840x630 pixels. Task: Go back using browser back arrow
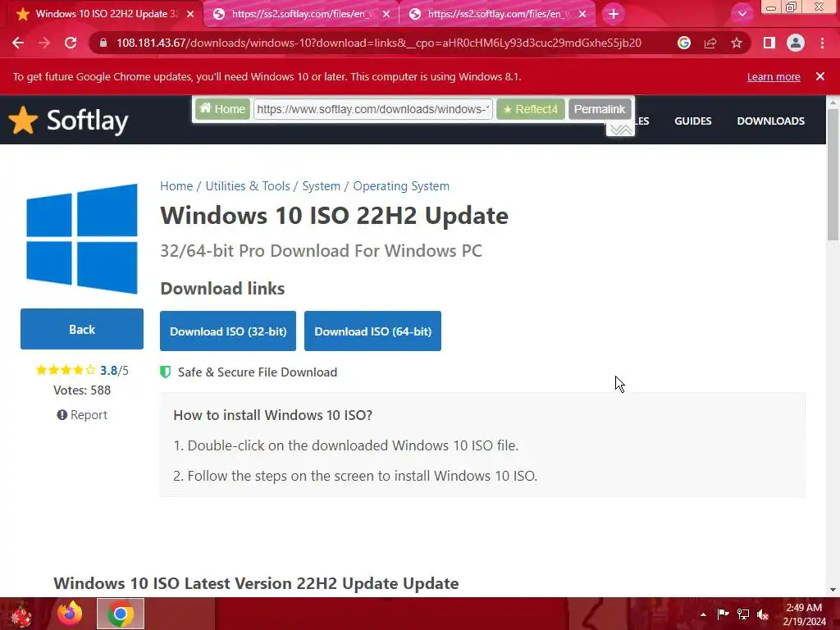tap(18, 43)
